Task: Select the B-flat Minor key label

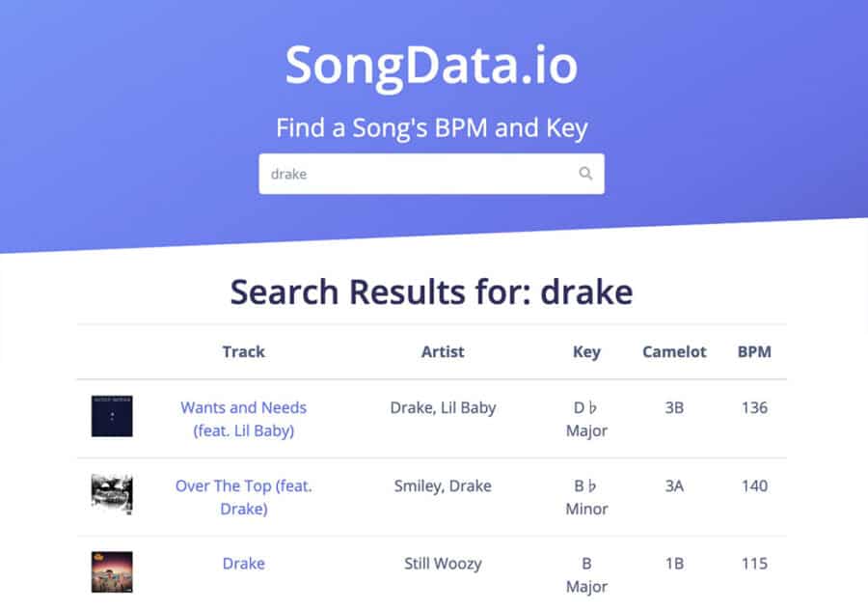Action: pyautogui.click(x=586, y=497)
